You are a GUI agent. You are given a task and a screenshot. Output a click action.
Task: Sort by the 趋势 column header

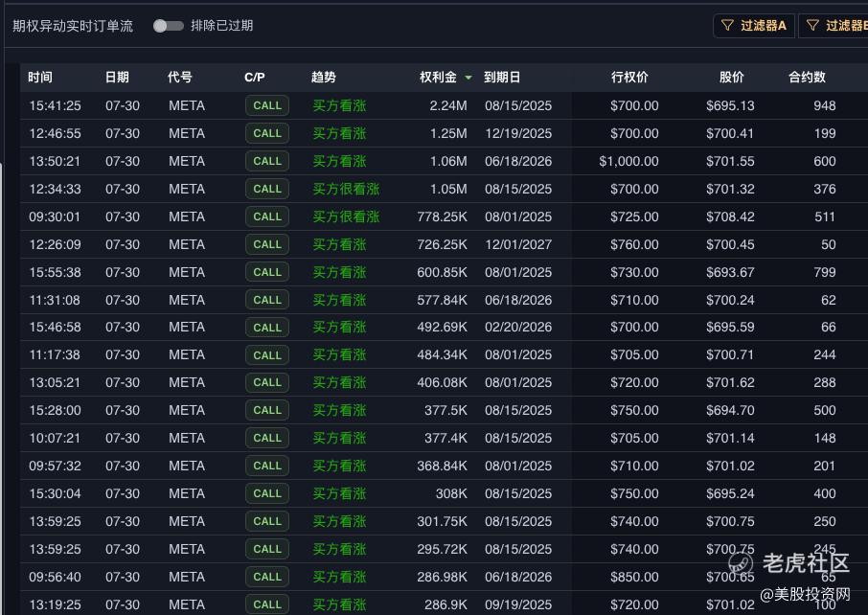[323, 77]
